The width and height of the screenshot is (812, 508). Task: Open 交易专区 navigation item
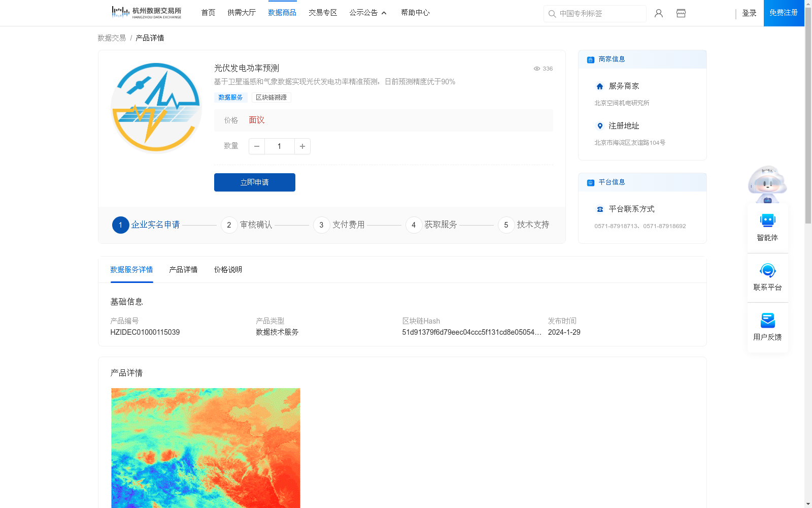323,13
